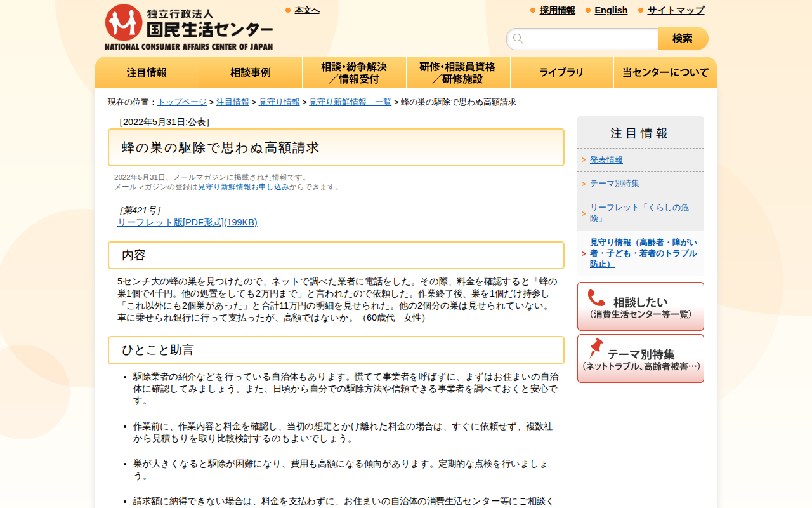Open the サイトマップ link
The image size is (812, 508).
[x=674, y=10]
